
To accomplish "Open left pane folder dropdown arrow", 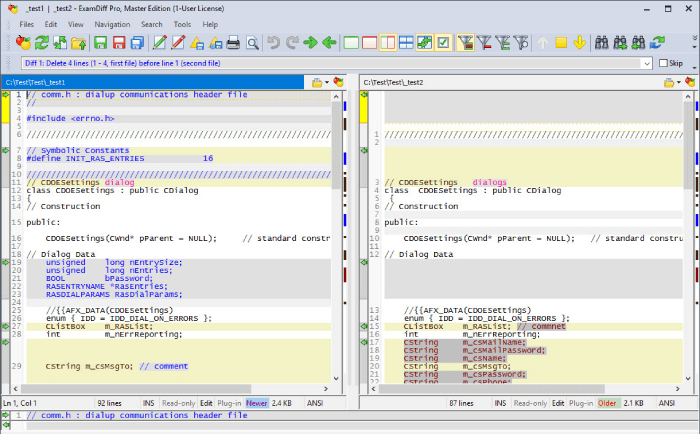I will (x=327, y=82).
